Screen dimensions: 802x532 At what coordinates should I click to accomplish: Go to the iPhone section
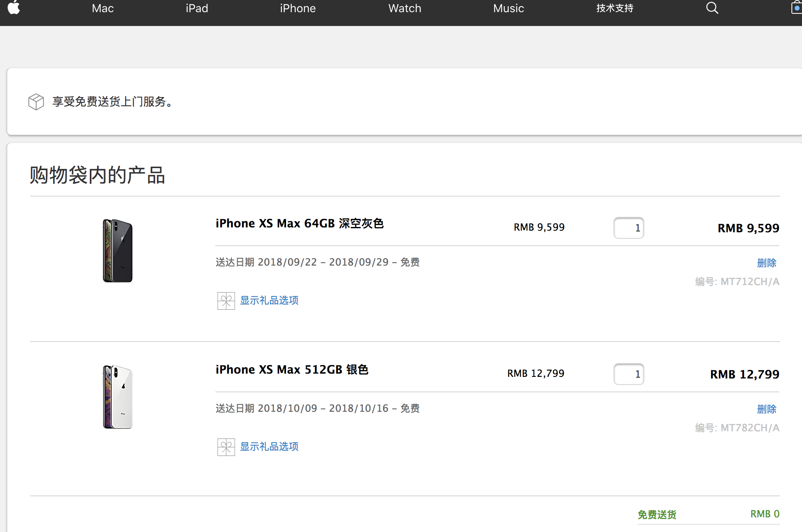297,8
